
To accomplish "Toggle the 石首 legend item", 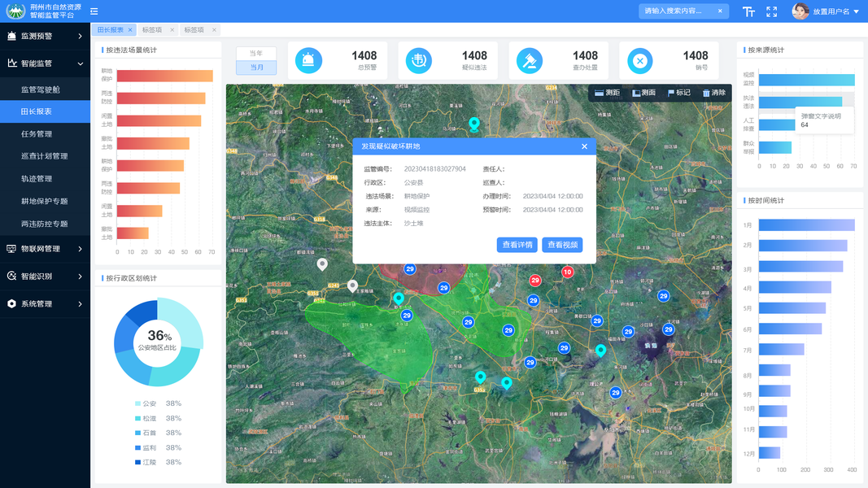I will [x=159, y=434].
